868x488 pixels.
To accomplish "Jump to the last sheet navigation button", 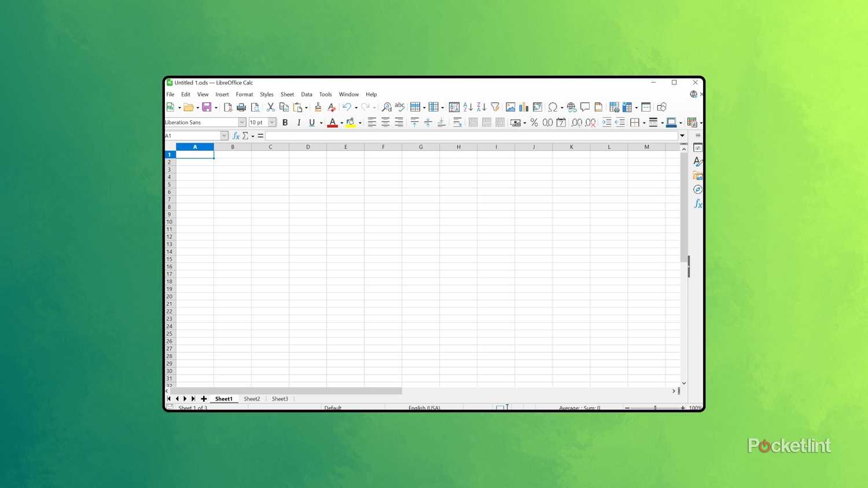I will (193, 398).
